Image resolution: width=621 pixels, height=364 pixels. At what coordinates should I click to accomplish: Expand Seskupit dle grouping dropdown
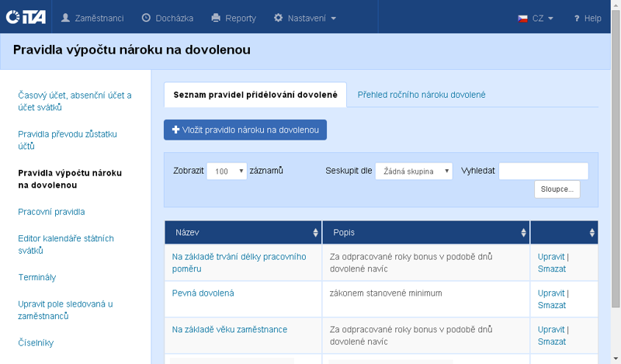[414, 171]
